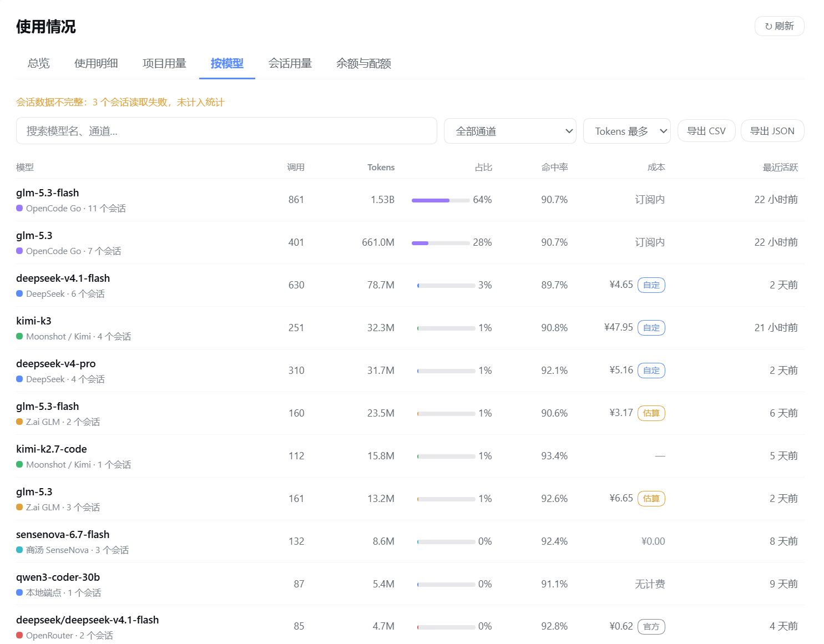Click the 刷新 refresh button
Viewport: 824px width, 644px height.
click(x=779, y=26)
